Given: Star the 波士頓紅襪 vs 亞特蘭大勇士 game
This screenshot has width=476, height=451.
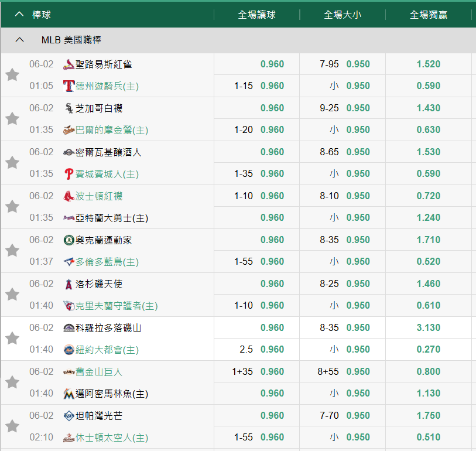Looking at the screenshot, I should tap(12, 207).
